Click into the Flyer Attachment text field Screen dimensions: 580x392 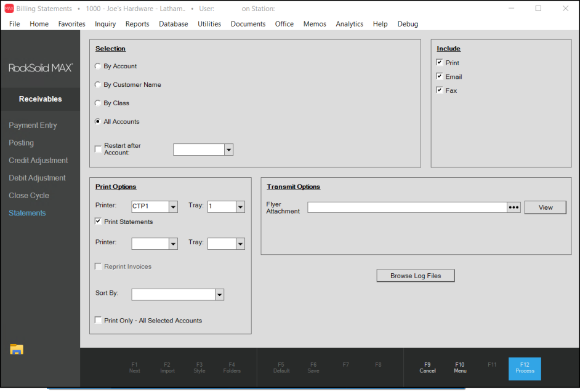coord(407,207)
